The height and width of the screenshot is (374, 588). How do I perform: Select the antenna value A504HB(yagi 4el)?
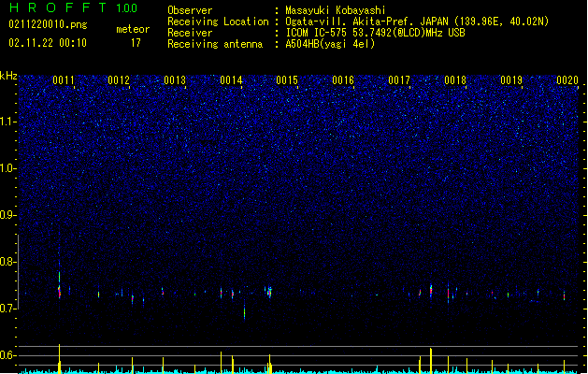tap(330, 44)
